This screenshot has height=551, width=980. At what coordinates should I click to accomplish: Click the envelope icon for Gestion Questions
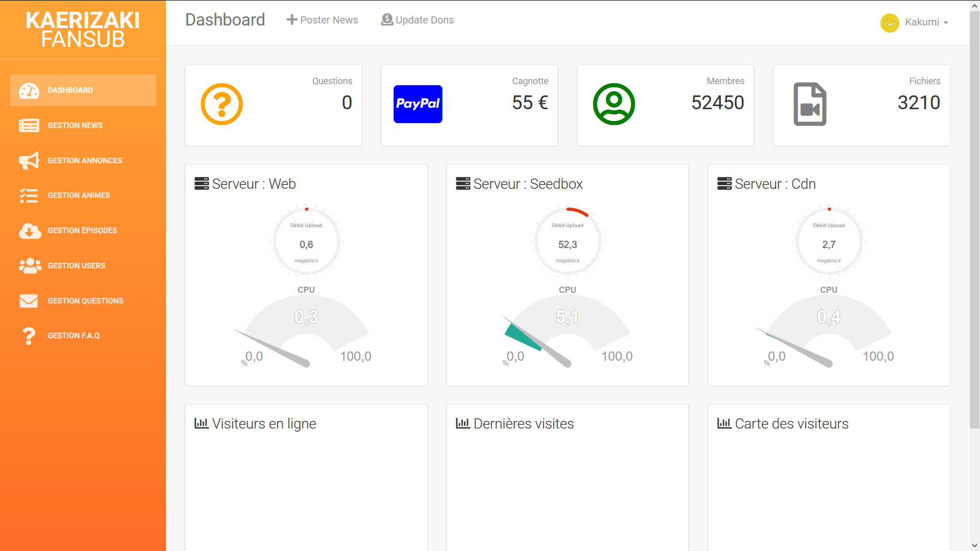[29, 301]
